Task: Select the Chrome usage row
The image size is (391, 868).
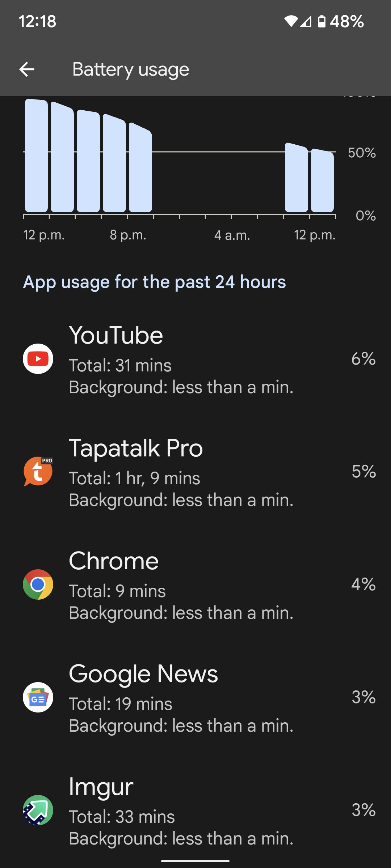Action: coord(195,584)
